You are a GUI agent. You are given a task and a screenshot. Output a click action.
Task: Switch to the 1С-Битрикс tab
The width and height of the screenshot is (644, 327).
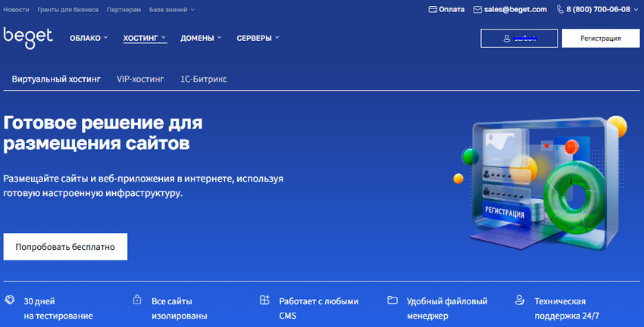point(203,79)
